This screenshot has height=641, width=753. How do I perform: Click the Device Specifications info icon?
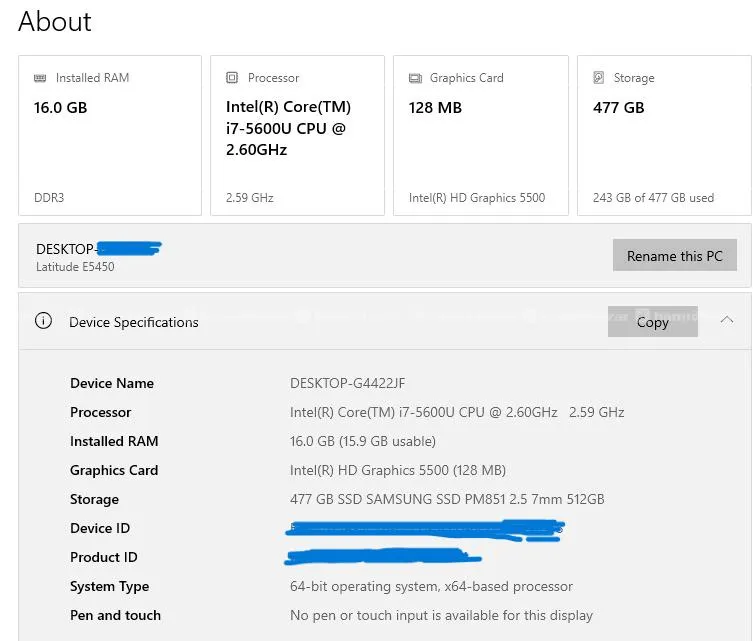tap(43, 320)
